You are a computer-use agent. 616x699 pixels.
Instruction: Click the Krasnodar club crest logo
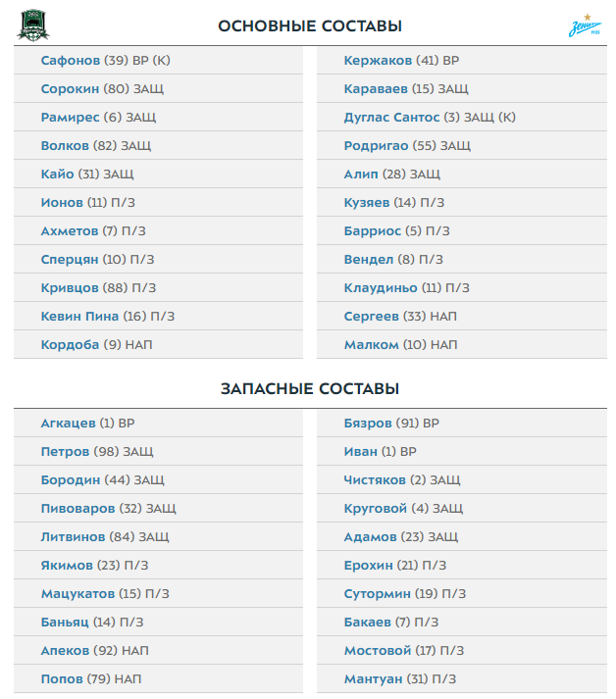pos(31,25)
